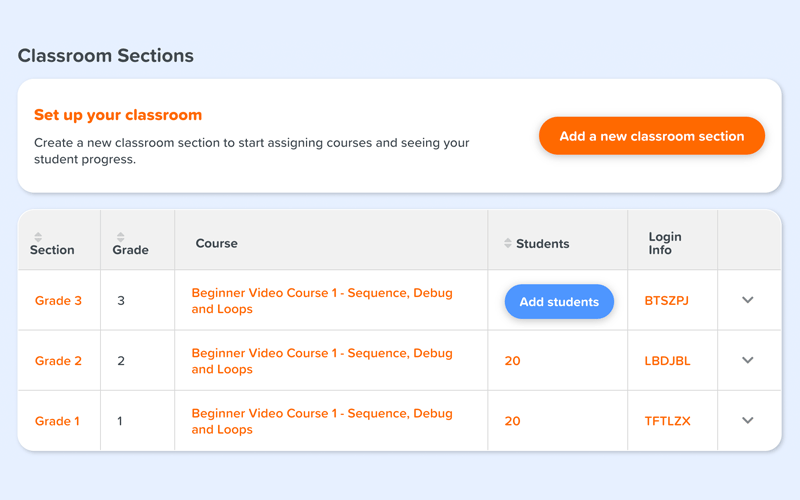Click Add a new classroom section

pyautogui.click(x=651, y=136)
